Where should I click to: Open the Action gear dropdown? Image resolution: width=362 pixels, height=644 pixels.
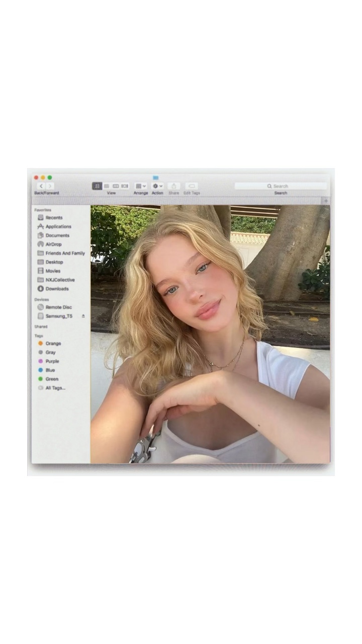(x=157, y=186)
